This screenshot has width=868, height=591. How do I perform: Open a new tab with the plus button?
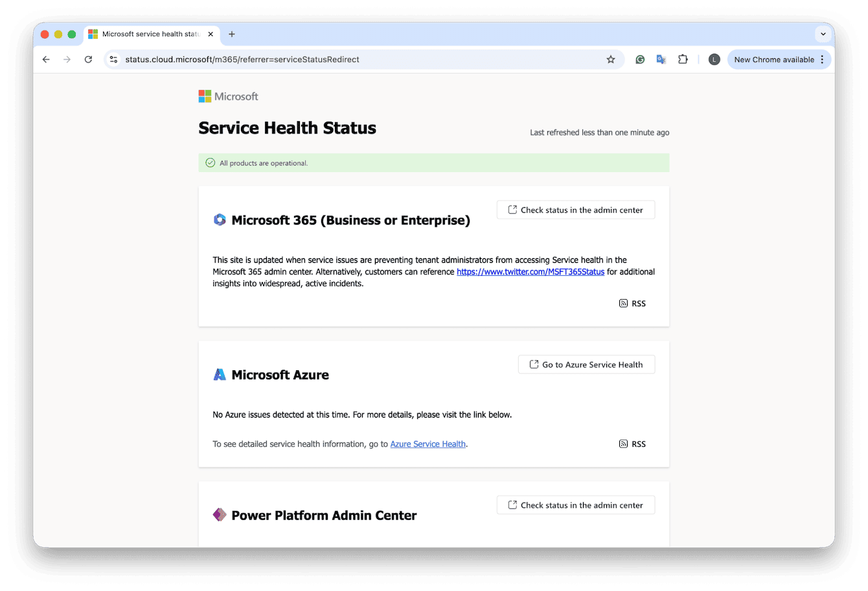pos(232,34)
